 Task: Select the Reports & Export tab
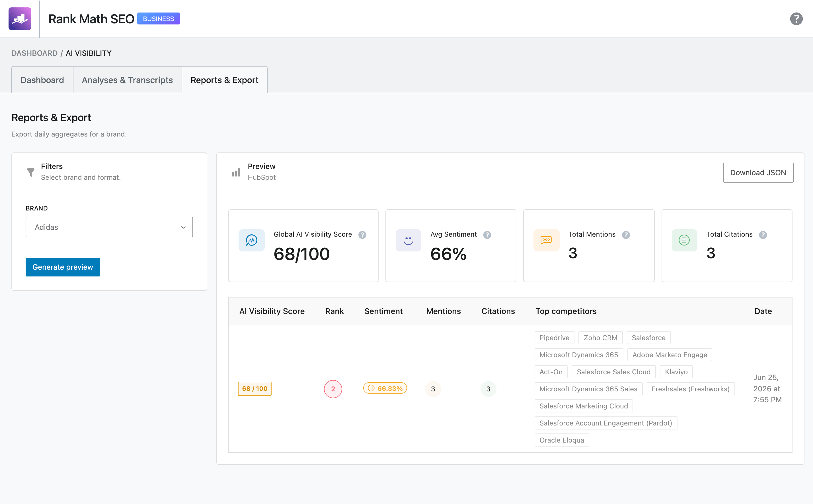point(225,80)
